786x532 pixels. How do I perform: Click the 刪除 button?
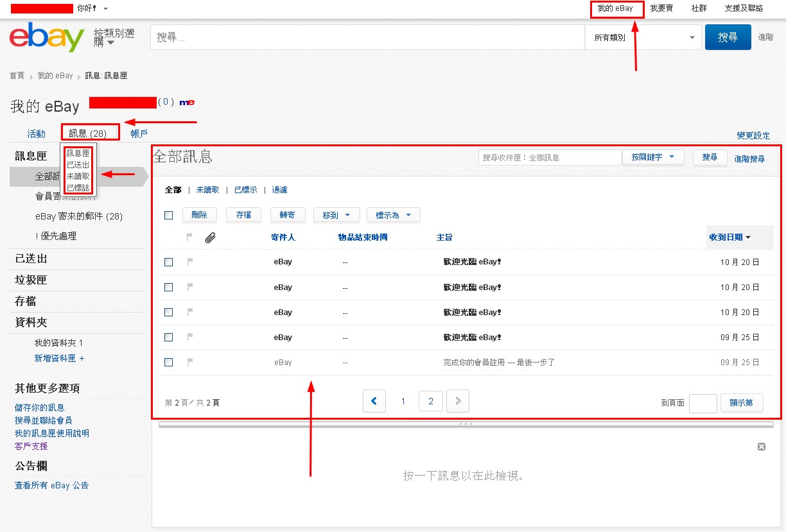point(200,215)
